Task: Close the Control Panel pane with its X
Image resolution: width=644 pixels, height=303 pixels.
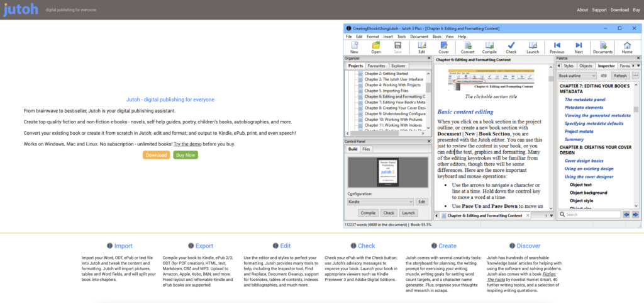Action: (429, 141)
